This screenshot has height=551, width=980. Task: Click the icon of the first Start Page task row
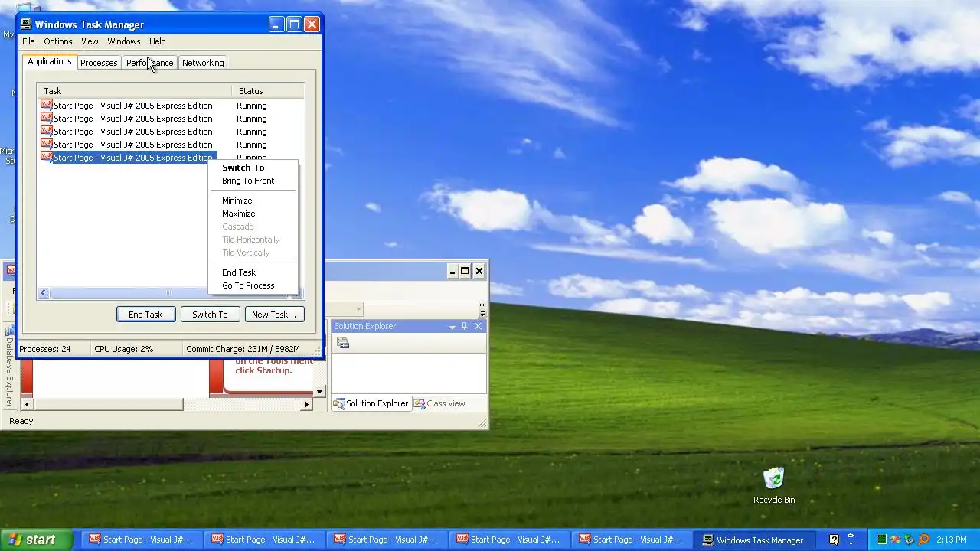click(47, 105)
